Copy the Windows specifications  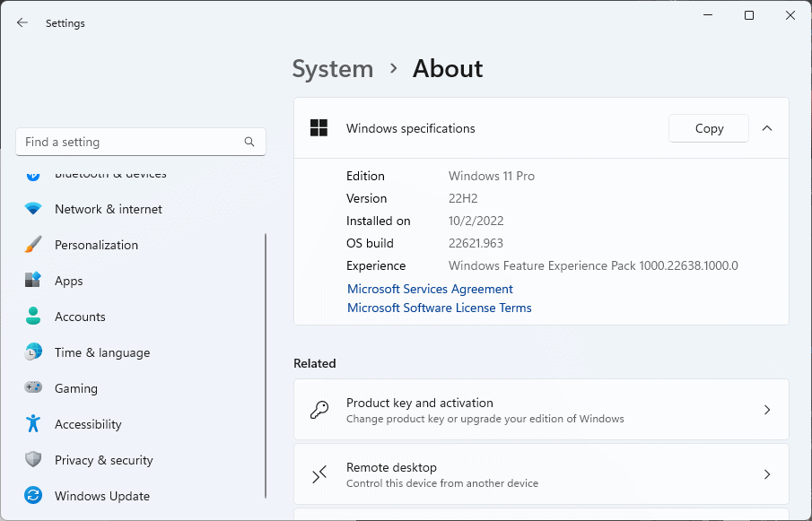point(709,128)
